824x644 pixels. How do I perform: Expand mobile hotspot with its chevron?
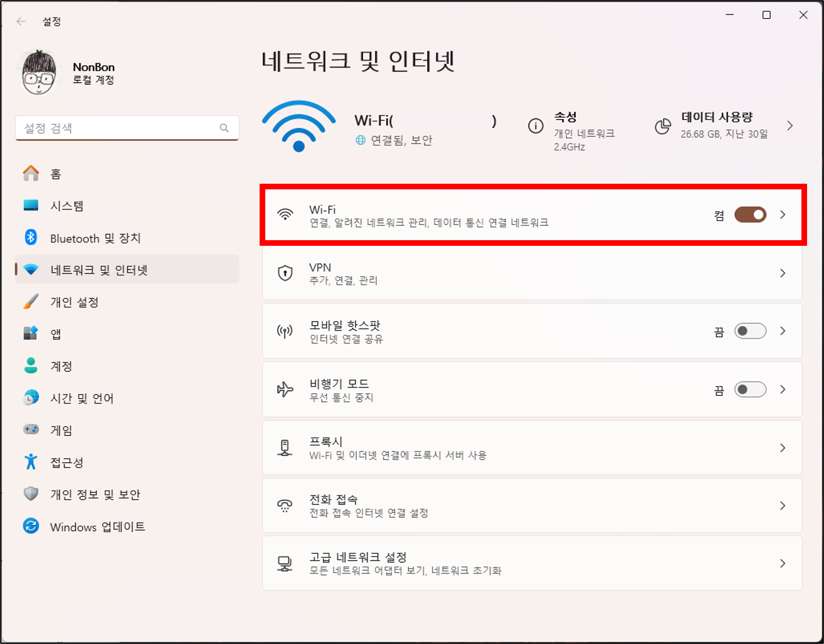pyautogui.click(x=783, y=331)
